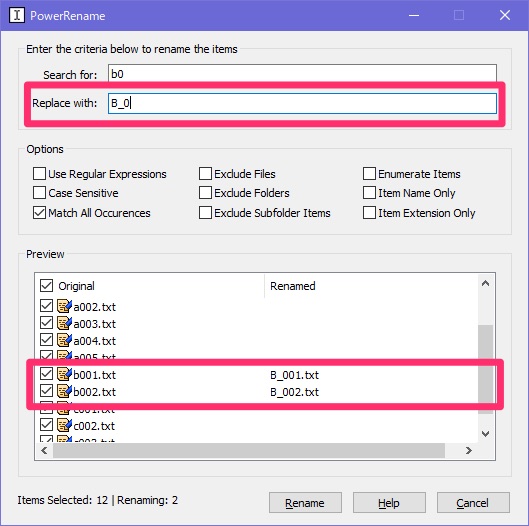Click the horizontal scrollbar thumb in preview
This screenshot has height=526, width=529.
click(249, 450)
